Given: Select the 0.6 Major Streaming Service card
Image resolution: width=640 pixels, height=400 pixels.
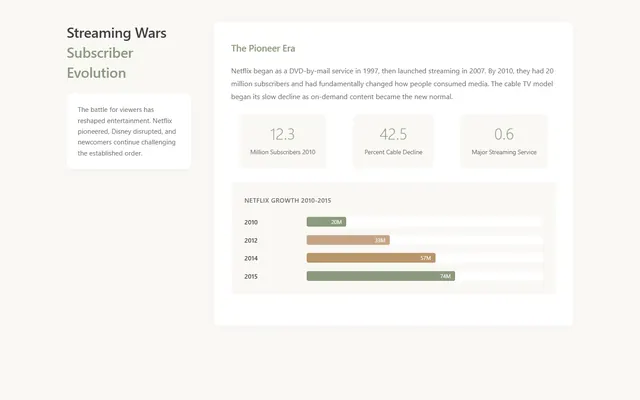Looking at the screenshot, I should point(504,141).
